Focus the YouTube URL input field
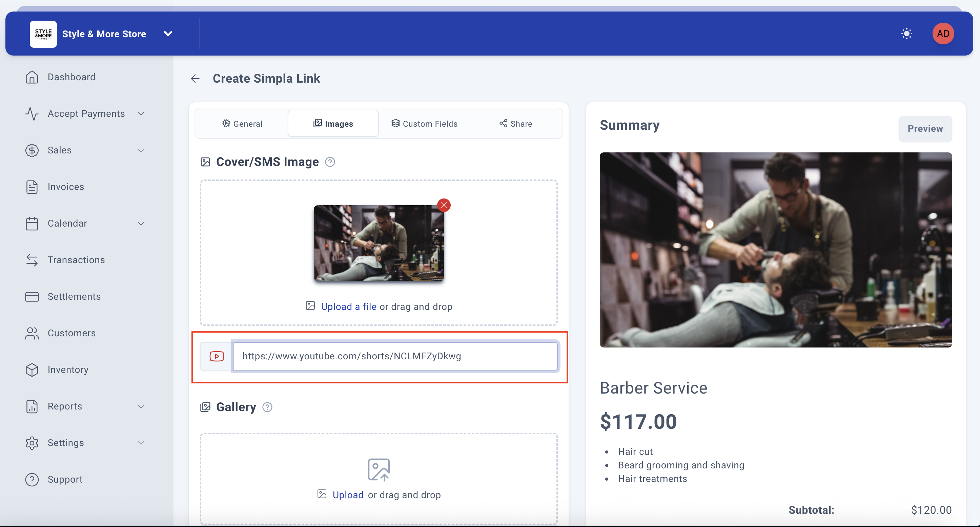Image resolution: width=980 pixels, height=527 pixels. tap(395, 356)
